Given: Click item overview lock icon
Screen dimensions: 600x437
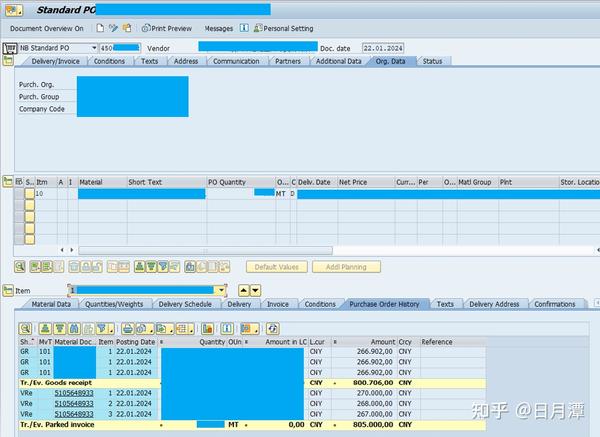Looking at the screenshot, I should 86,266.
